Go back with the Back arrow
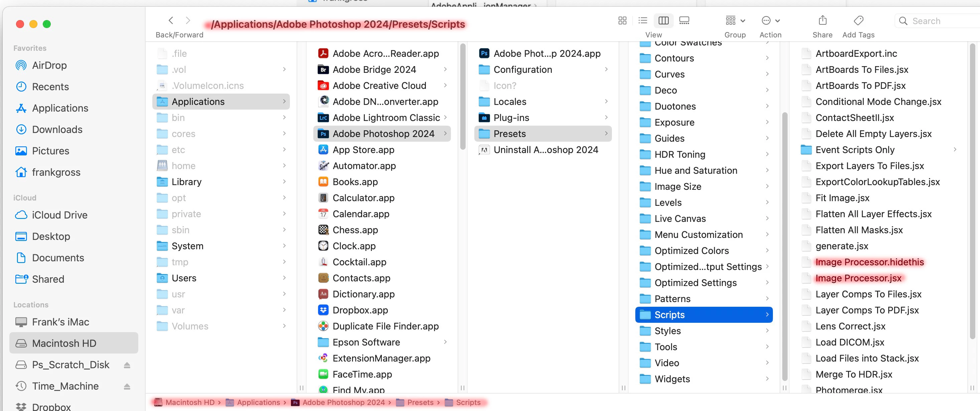The image size is (980, 411). 171,21
